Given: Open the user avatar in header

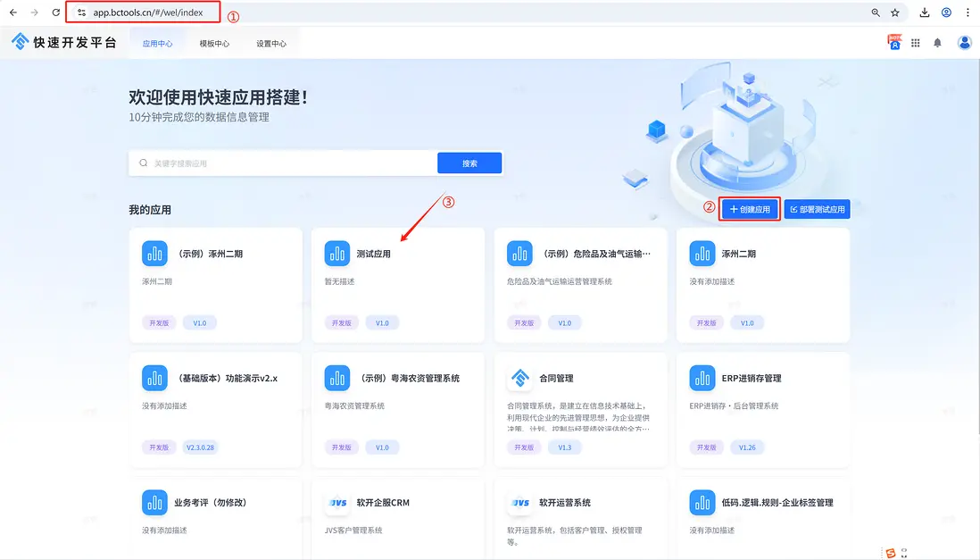Looking at the screenshot, I should coord(964,43).
